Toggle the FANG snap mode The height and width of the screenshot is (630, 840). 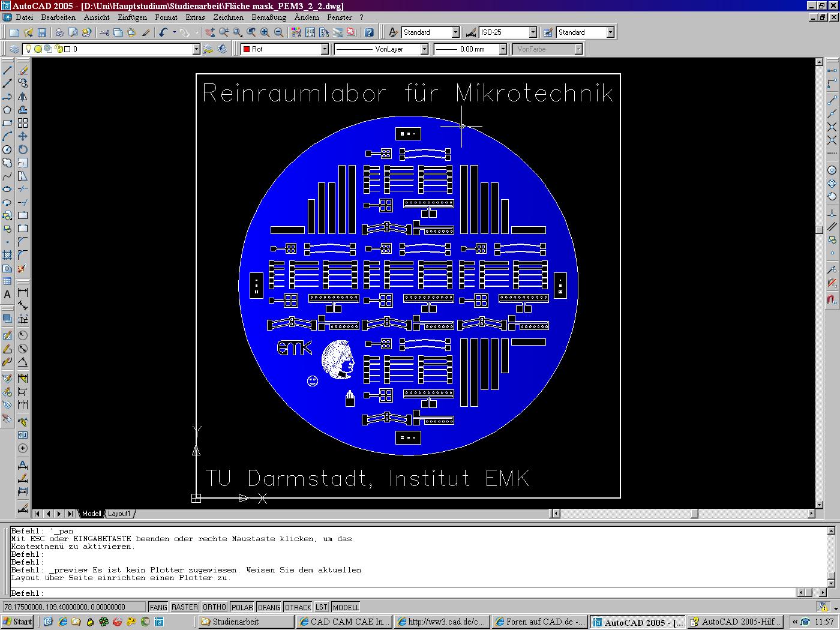[x=158, y=607]
